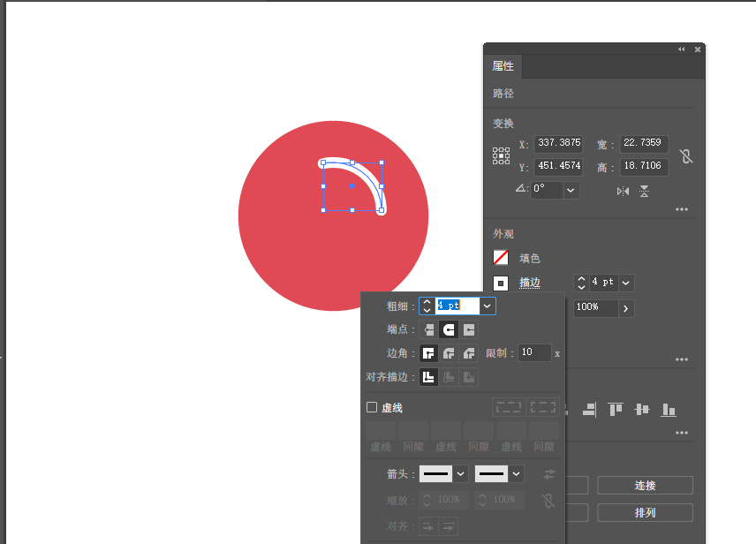Image resolution: width=756 pixels, height=544 pixels.
Task: Select dash option aligning to corners
Action: click(543, 407)
